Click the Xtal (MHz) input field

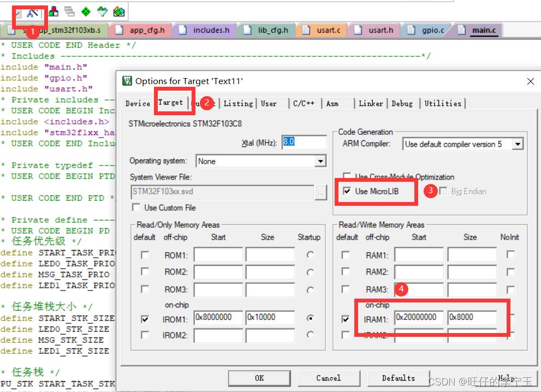[x=304, y=142]
